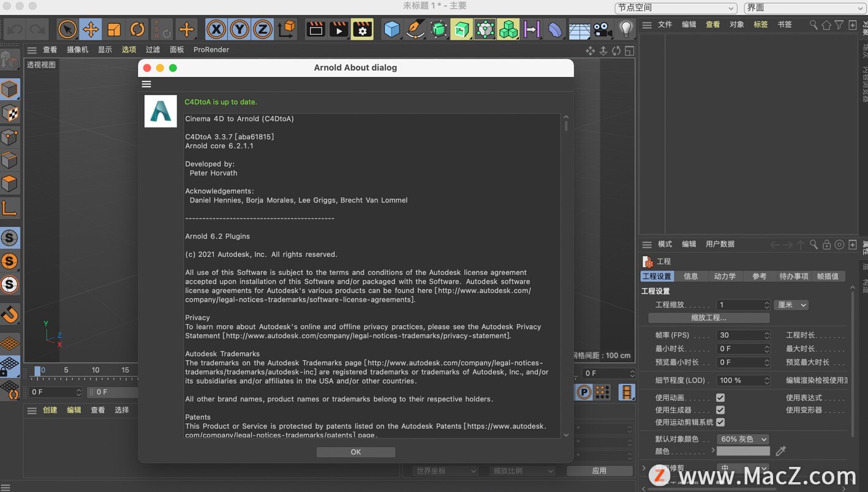Open the Render Settings clapperboard gear
Viewport: 868px width, 492px height.
(363, 29)
